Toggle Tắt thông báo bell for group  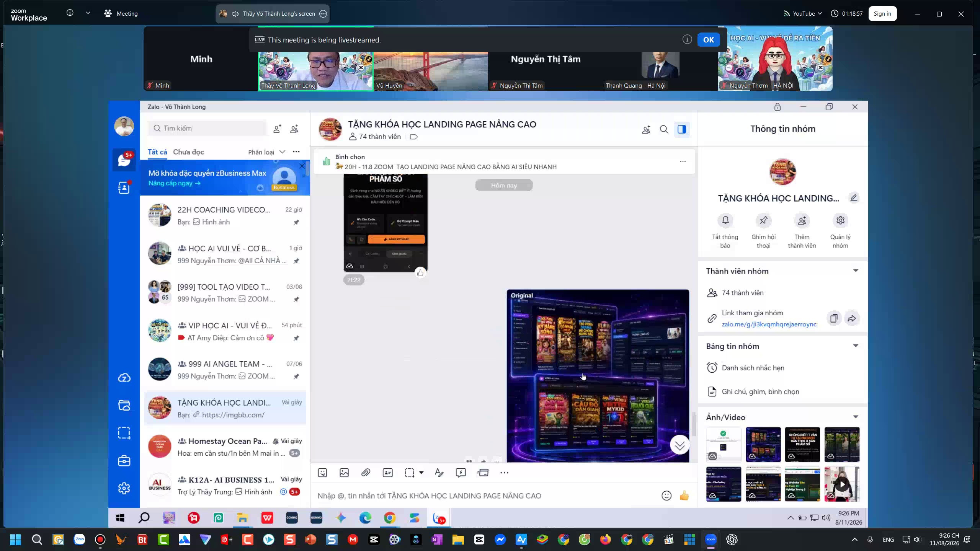point(725,231)
